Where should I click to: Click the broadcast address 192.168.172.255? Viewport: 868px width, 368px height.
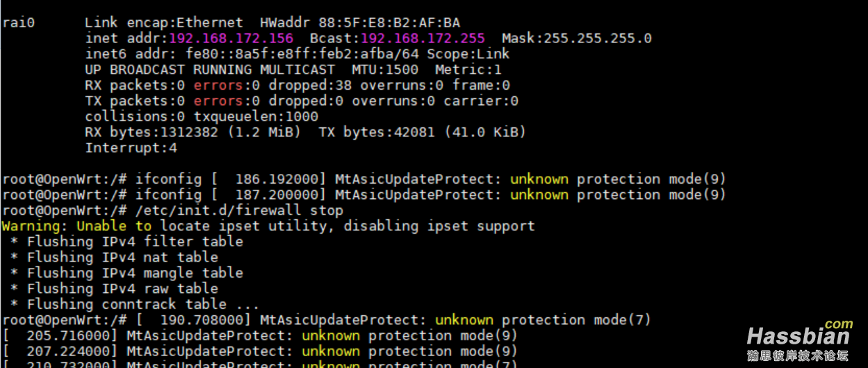(423, 38)
